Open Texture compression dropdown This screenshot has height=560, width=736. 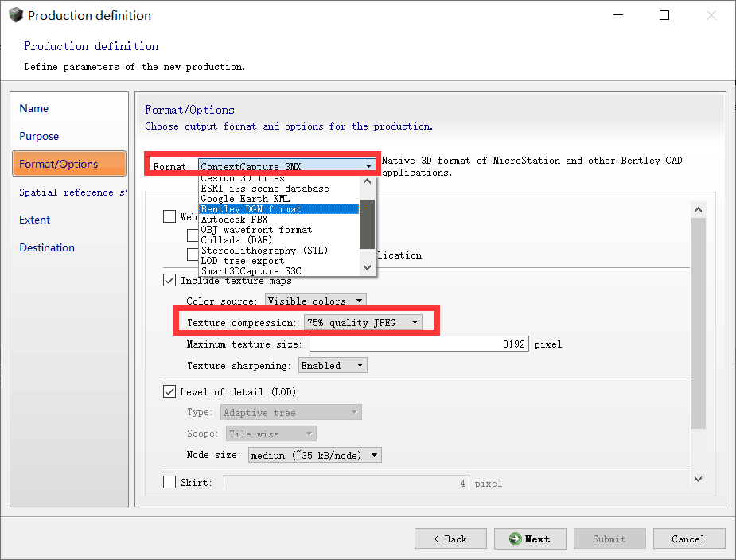(363, 322)
